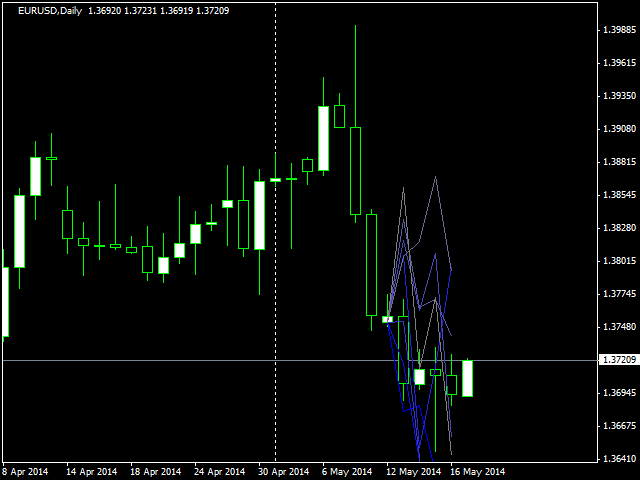Select the 1.39080 price axis label

[619, 129]
